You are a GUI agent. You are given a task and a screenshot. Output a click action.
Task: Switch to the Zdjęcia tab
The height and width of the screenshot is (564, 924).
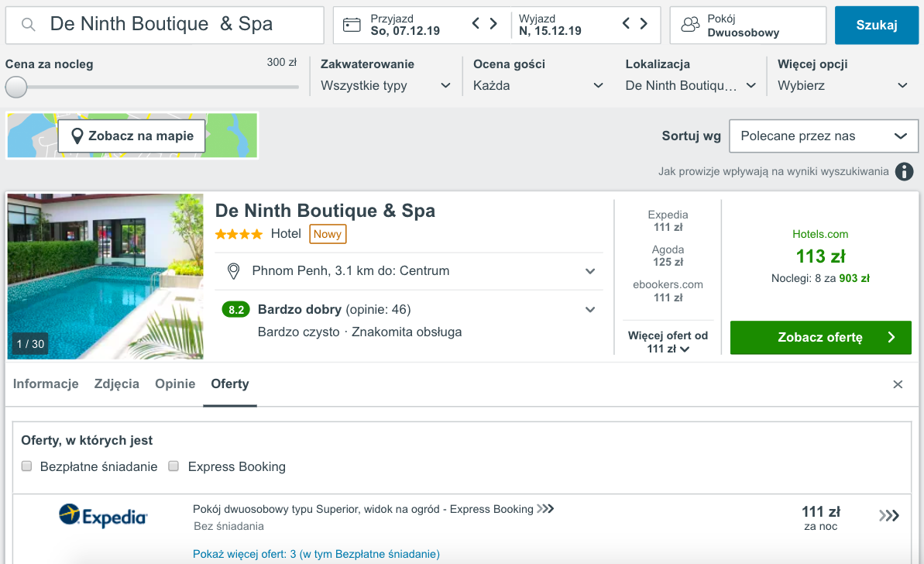[117, 383]
